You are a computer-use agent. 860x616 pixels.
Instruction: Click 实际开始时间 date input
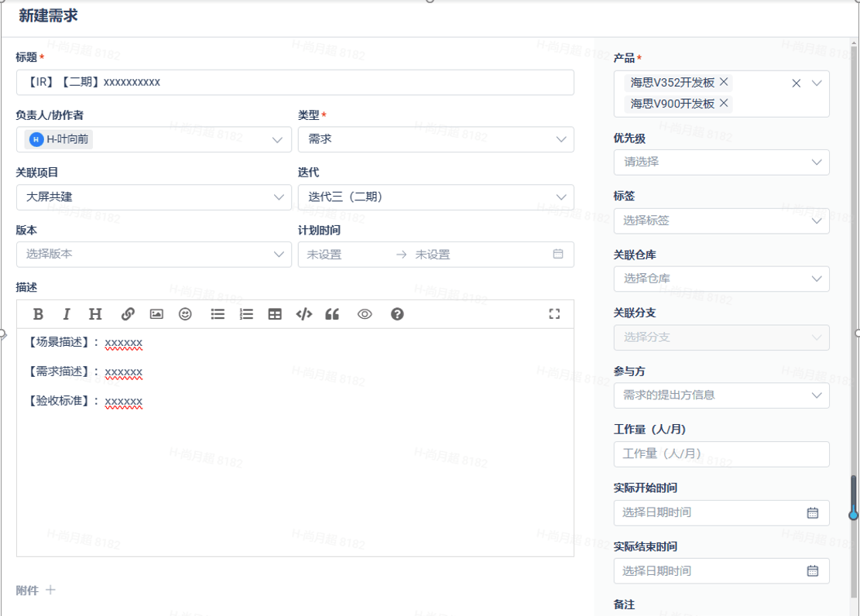[x=721, y=513]
